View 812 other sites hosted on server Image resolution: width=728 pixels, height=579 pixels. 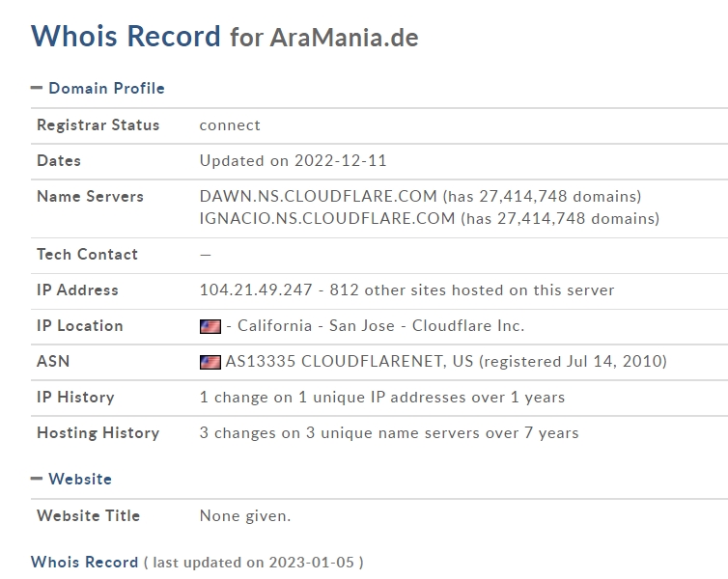[x=472, y=289]
